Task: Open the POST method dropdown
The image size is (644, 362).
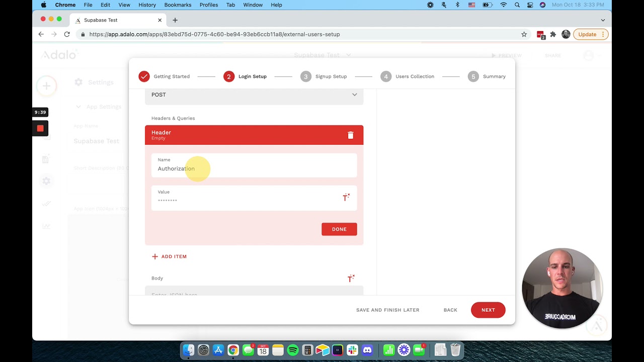Action: 254,95
